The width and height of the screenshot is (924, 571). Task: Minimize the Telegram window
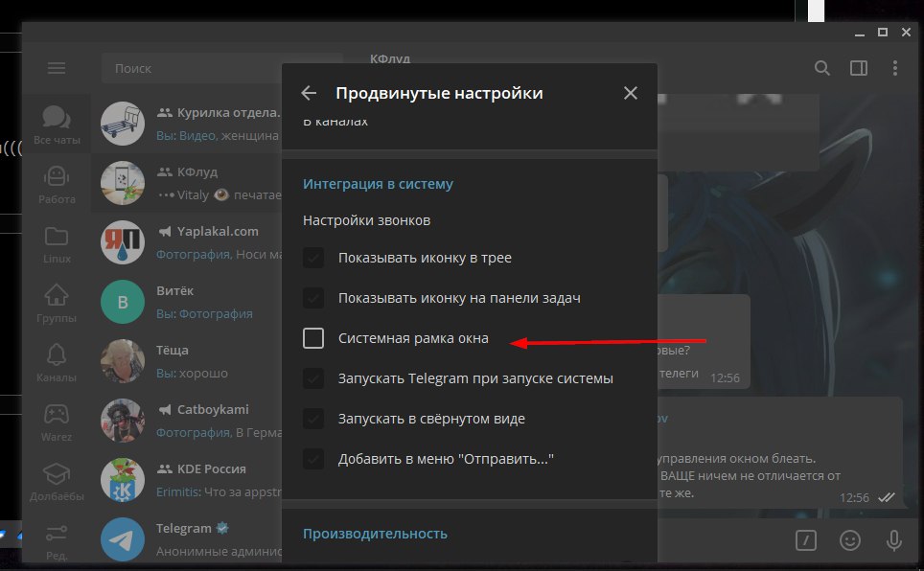[x=860, y=33]
